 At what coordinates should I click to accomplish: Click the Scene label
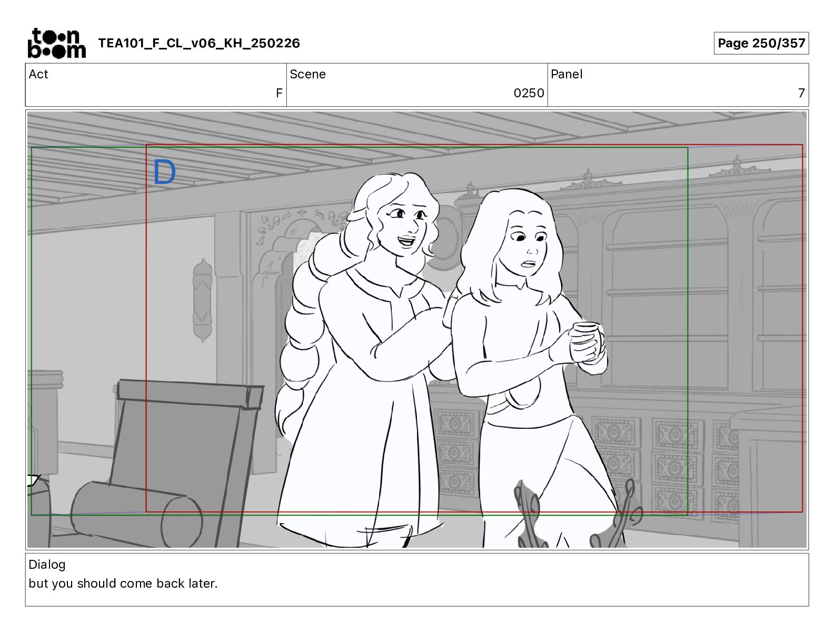tap(307, 74)
